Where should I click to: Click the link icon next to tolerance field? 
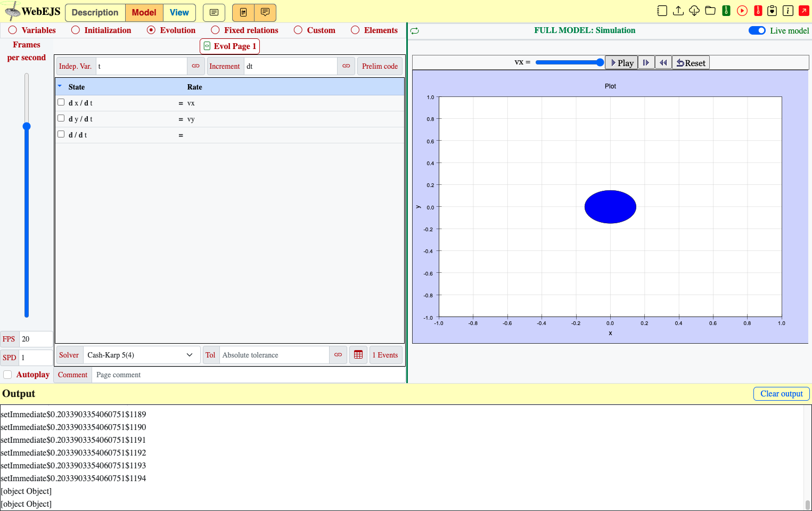pos(338,355)
